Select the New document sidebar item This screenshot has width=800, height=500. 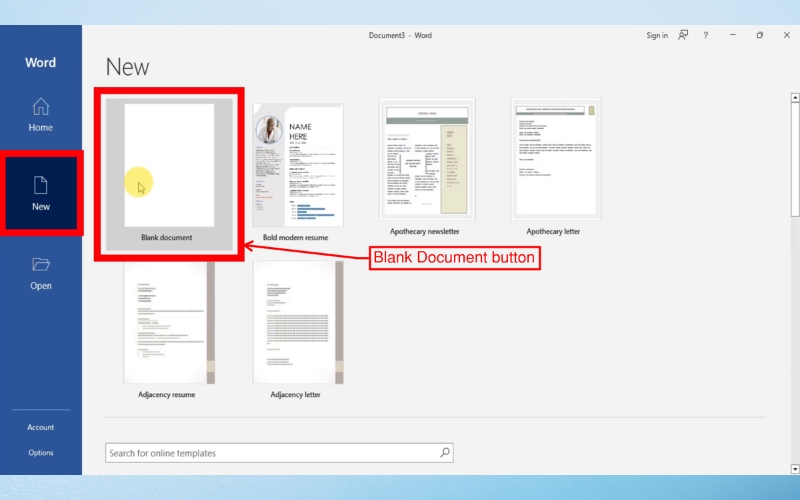pyautogui.click(x=41, y=193)
